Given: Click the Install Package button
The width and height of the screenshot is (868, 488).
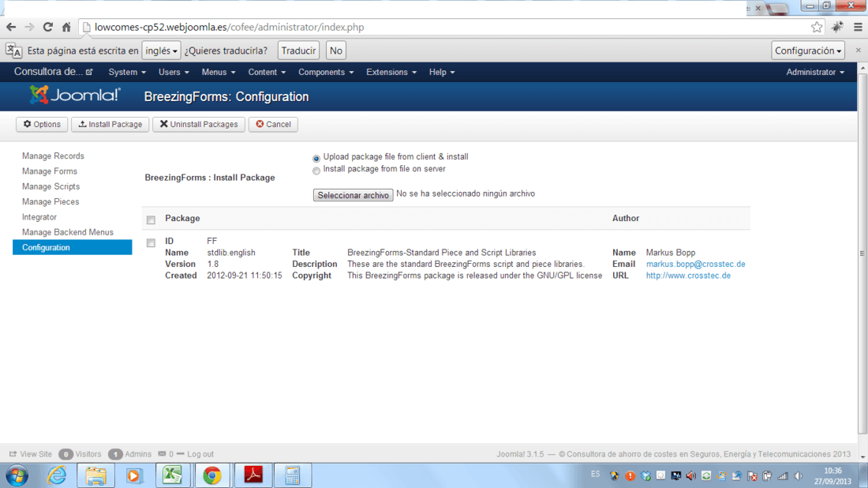Looking at the screenshot, I should (110, 124).
